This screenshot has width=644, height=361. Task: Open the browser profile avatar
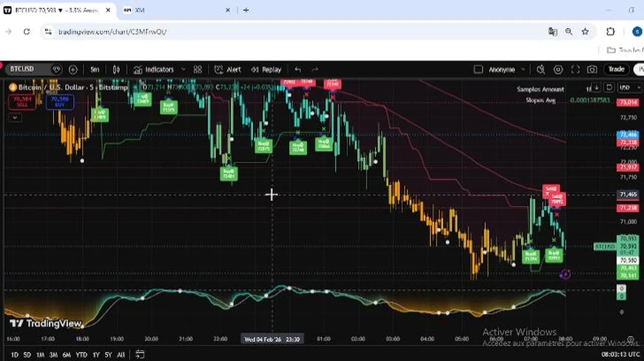(637, 32)
